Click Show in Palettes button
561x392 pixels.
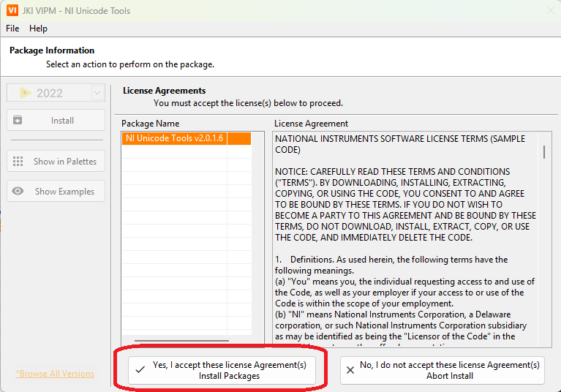click(56, 162)
